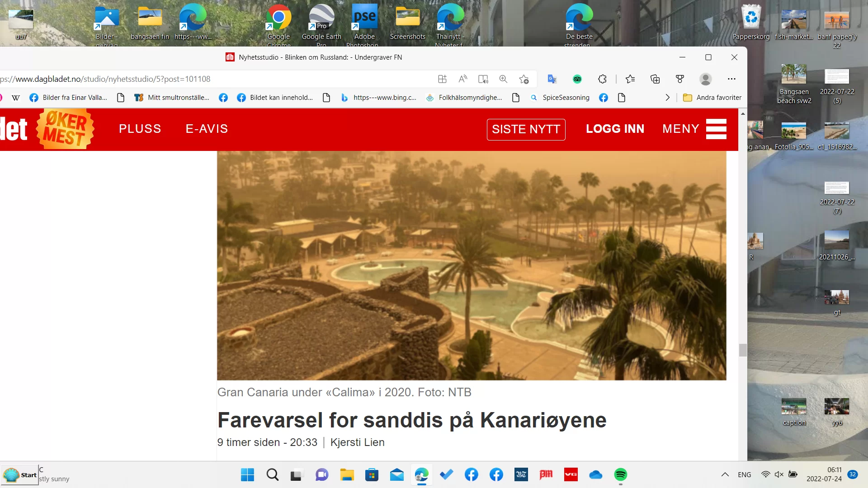Open the PLUSS menu item
Viewport: 868px width, 488px height.
point(140,129)
